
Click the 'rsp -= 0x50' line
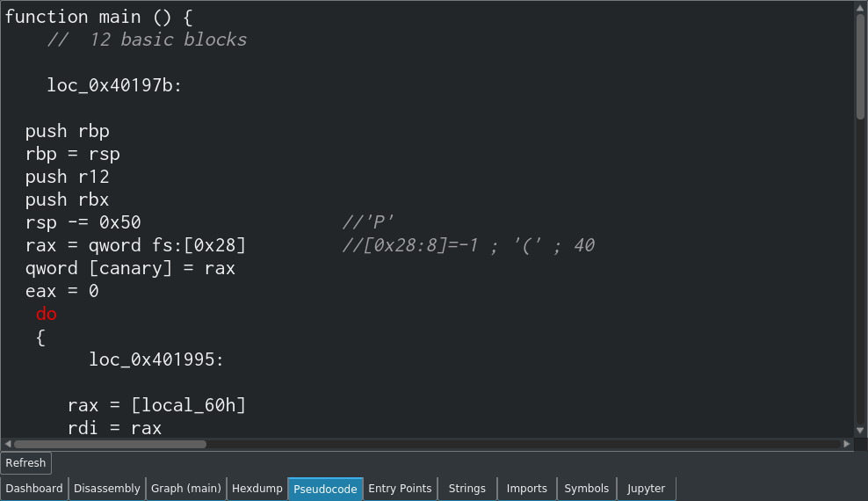(83, 222)
